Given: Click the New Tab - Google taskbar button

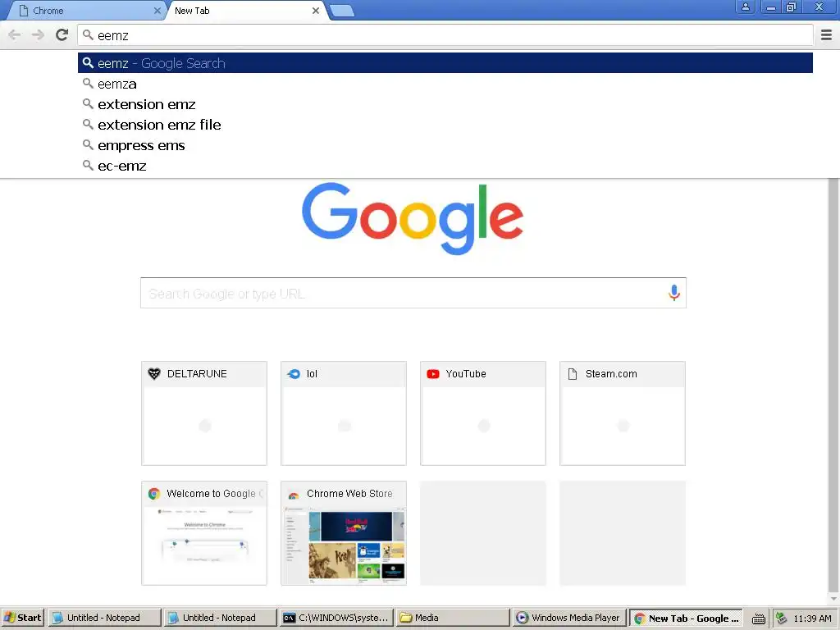Looking at the screenshot, I should point(687,619).
